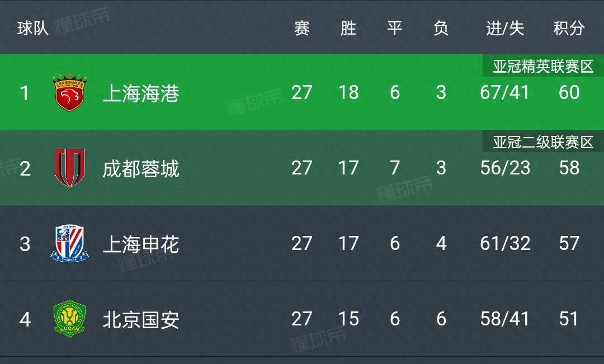
Task: Click the rank number 4 in the Beijing Guoan row
Action: 25,320
